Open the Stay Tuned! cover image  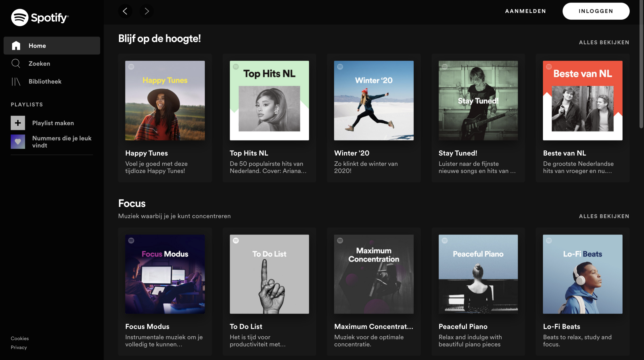click(x=478, y=101)
